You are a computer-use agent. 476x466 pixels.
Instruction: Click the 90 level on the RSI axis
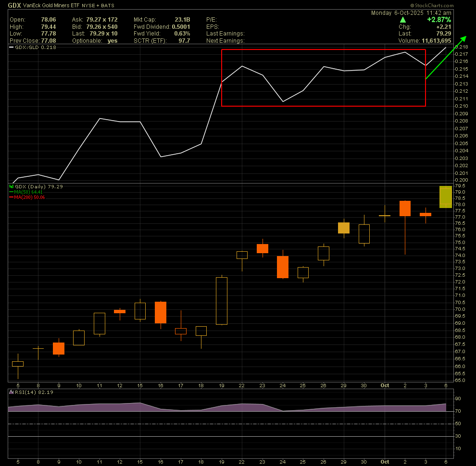[x=458, y=399]
